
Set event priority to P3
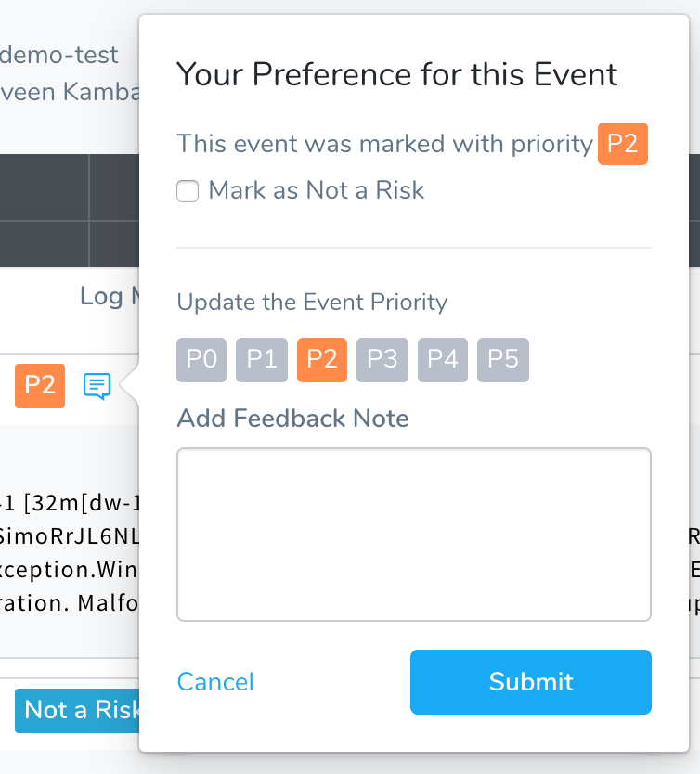tap(382, 360)
